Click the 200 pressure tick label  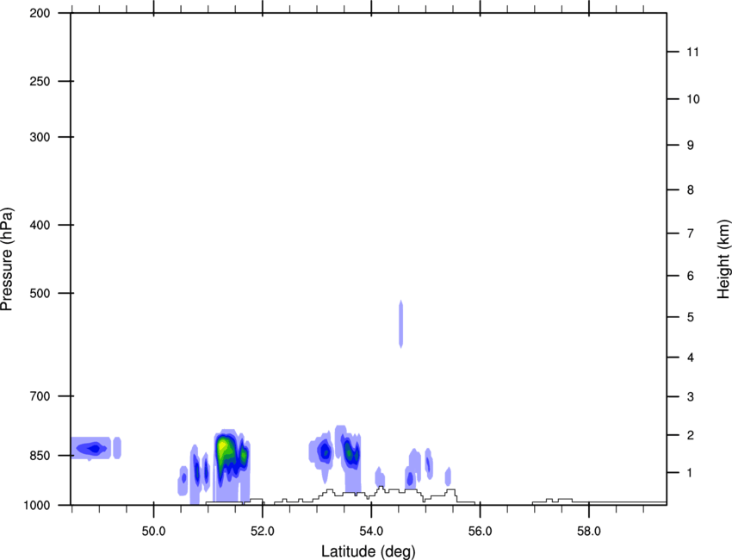40,13
